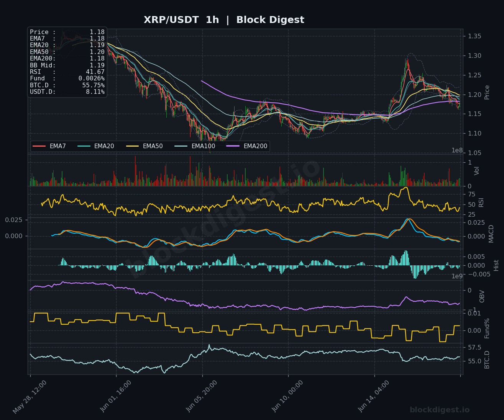Click the Price axis label
This screenshot has height=420, width=504.
487,92
